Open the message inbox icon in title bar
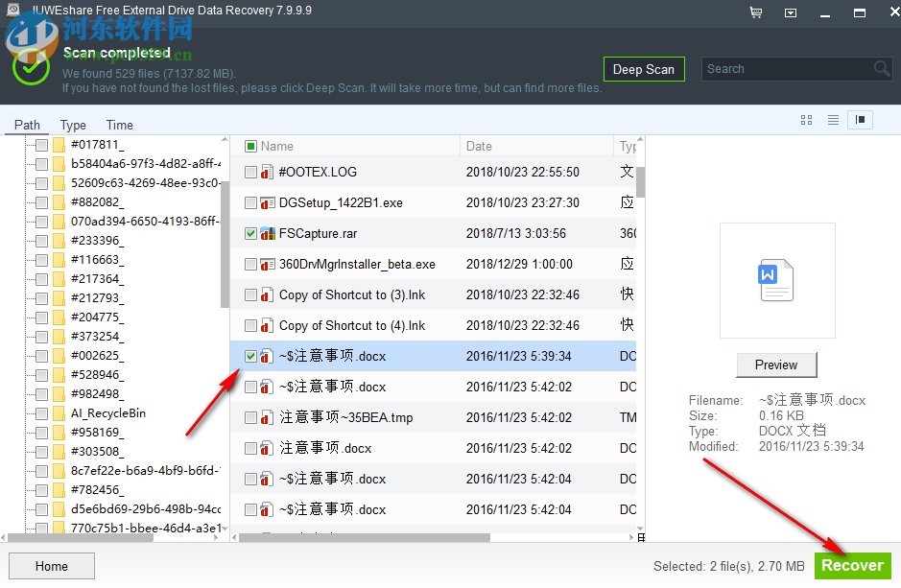901x588 pixels. tap(791, 12)
